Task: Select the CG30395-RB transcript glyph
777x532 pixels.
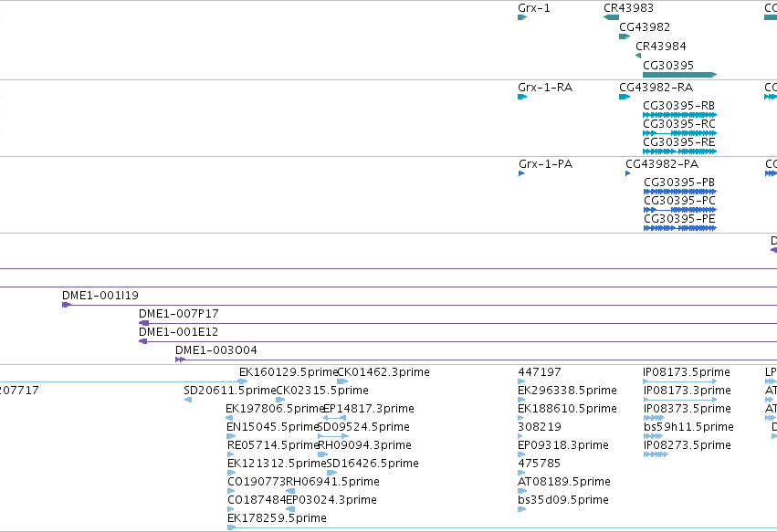Action: pos(679,115)
